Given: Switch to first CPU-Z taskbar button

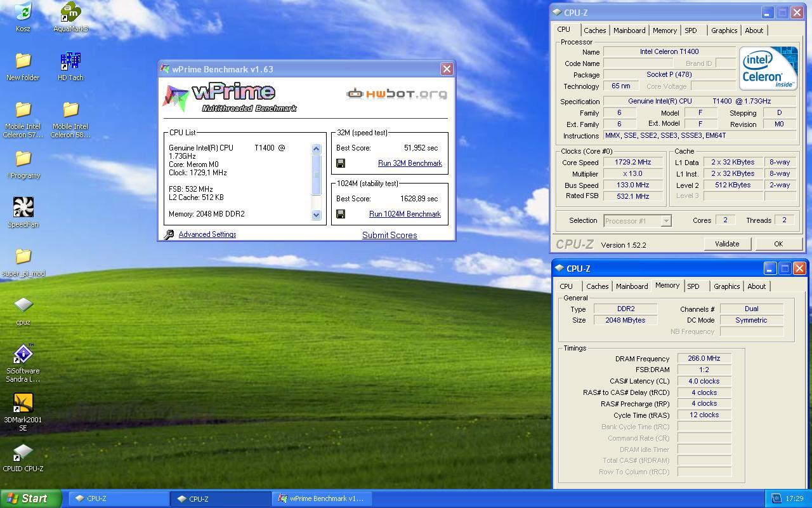Looking at the screenshot, I should [118, 498].
